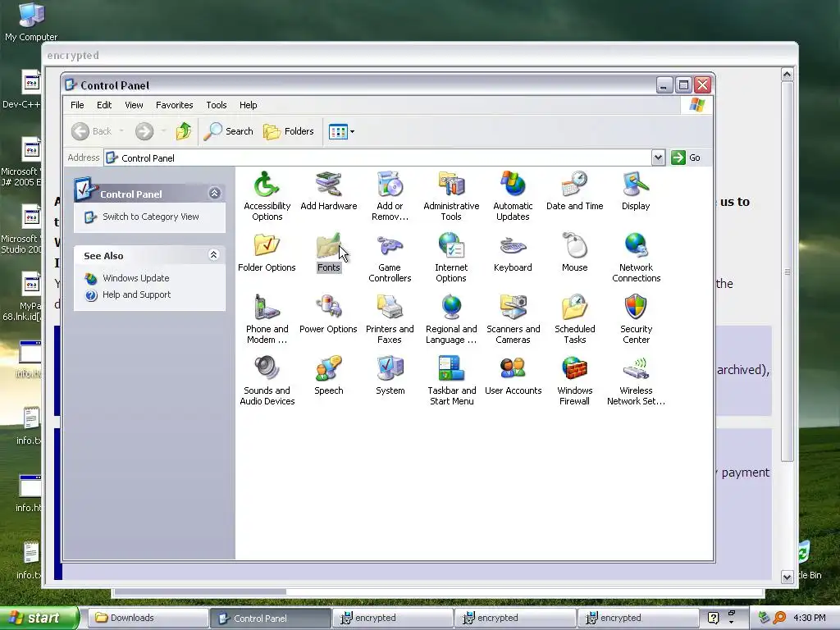Select Automatic Updates icon
840x630 pixels.
[513, 196]
